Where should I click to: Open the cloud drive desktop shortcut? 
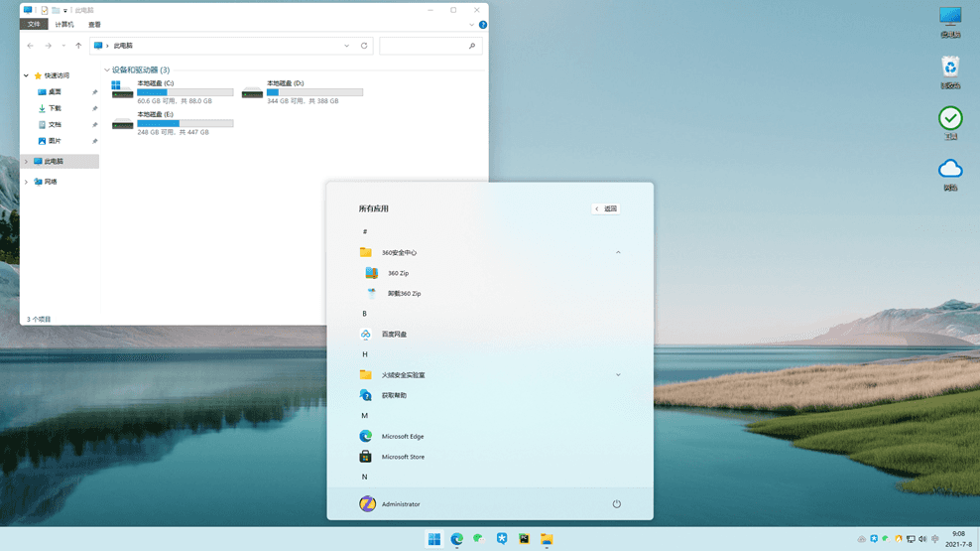click(x=950, y=174)
